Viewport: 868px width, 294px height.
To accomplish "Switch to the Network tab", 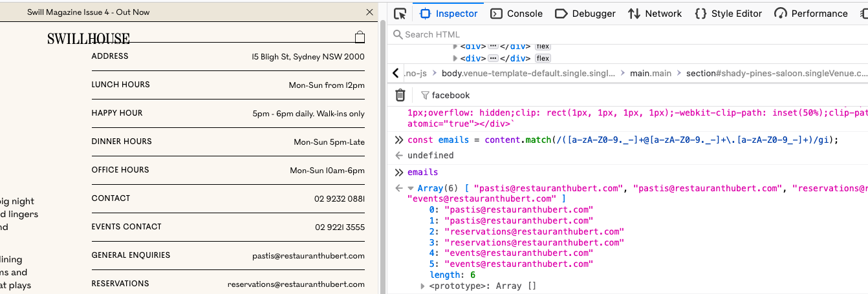I will click(655, 14).
